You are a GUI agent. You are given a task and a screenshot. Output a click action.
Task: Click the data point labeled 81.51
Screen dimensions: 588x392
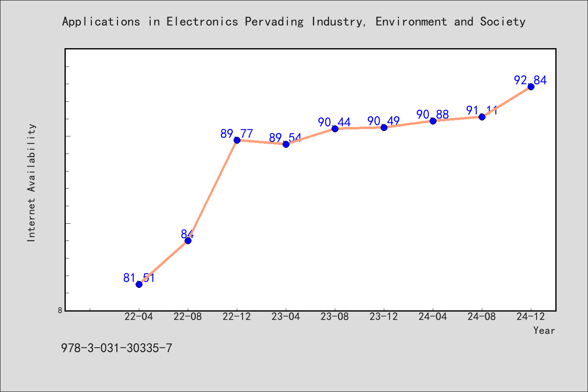(139, 284)
